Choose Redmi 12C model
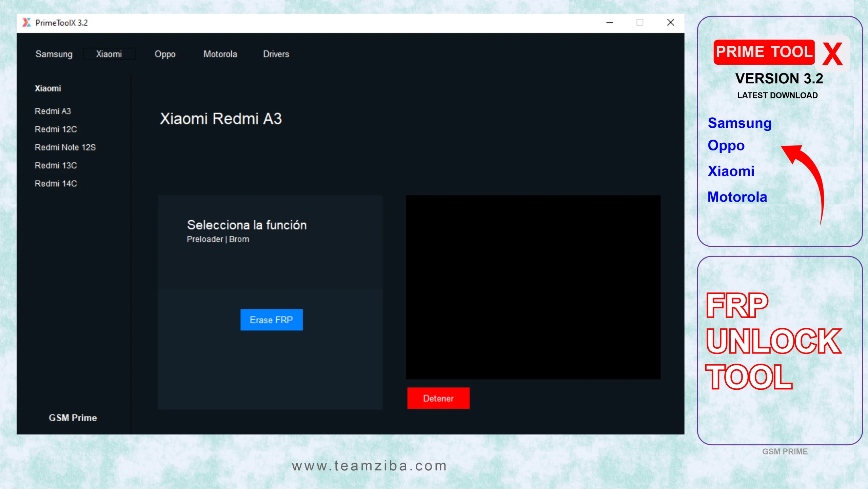The height and width of the screenshot is (489, 868). (x=56, y=129)
